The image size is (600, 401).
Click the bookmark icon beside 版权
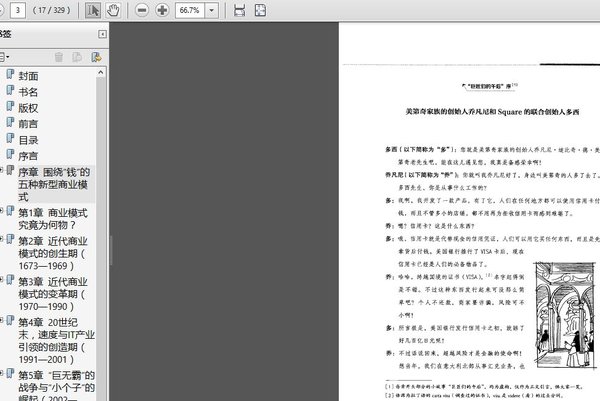(x=10, y=107)
